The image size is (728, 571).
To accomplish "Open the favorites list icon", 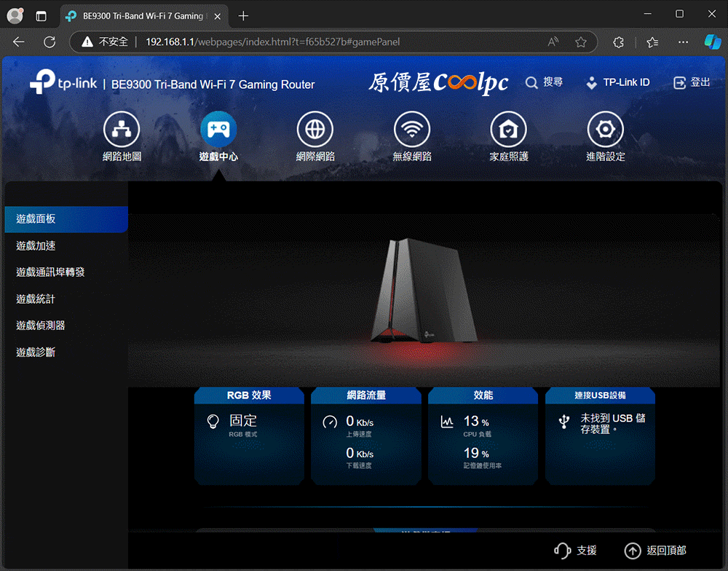I will [652, 42].
